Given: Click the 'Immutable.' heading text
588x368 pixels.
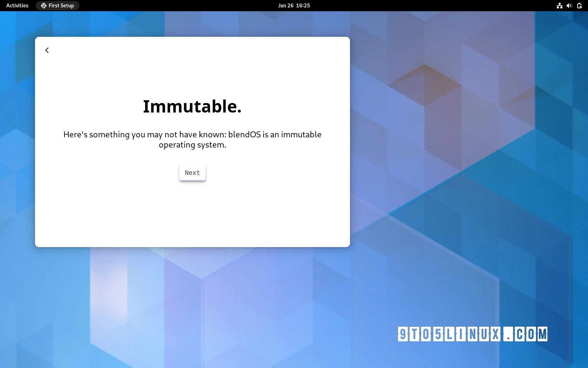Looking at the screenshot, I should 192,106.
